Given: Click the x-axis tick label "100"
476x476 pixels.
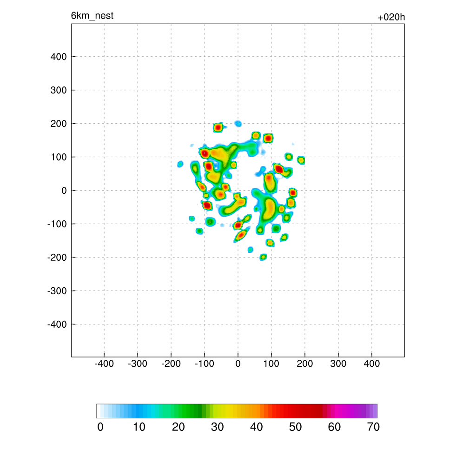Looking at the screenshot, I should click(x=271, y=364).
